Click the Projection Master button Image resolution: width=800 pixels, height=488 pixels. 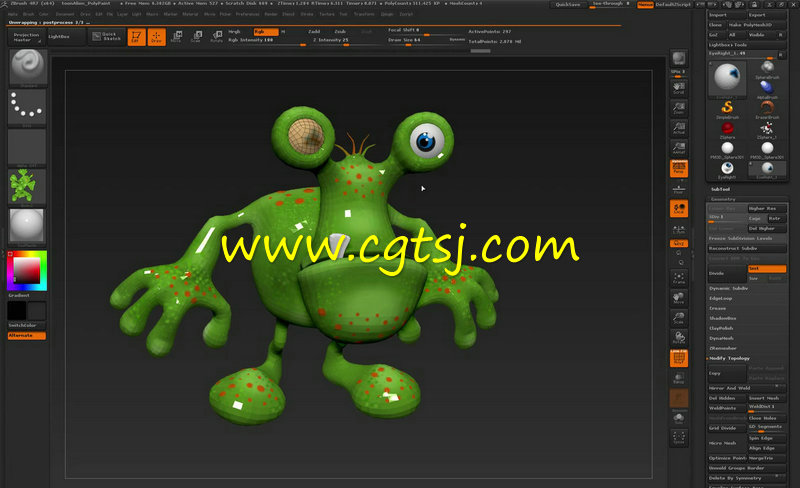click(26, 37)
